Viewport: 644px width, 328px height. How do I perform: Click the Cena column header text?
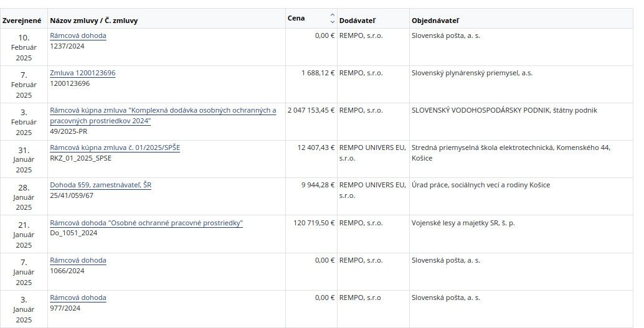[296, 18]
